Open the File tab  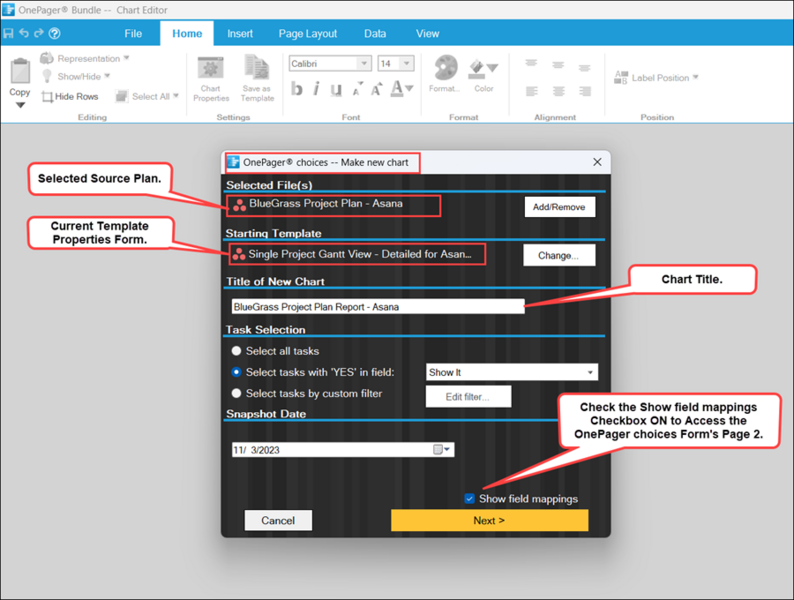click(133, 33)
